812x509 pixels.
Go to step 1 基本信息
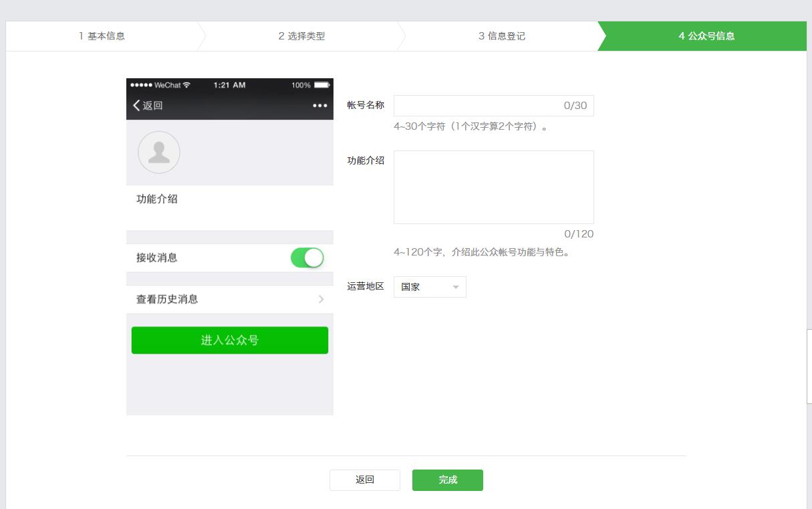[x=102, y=36]
